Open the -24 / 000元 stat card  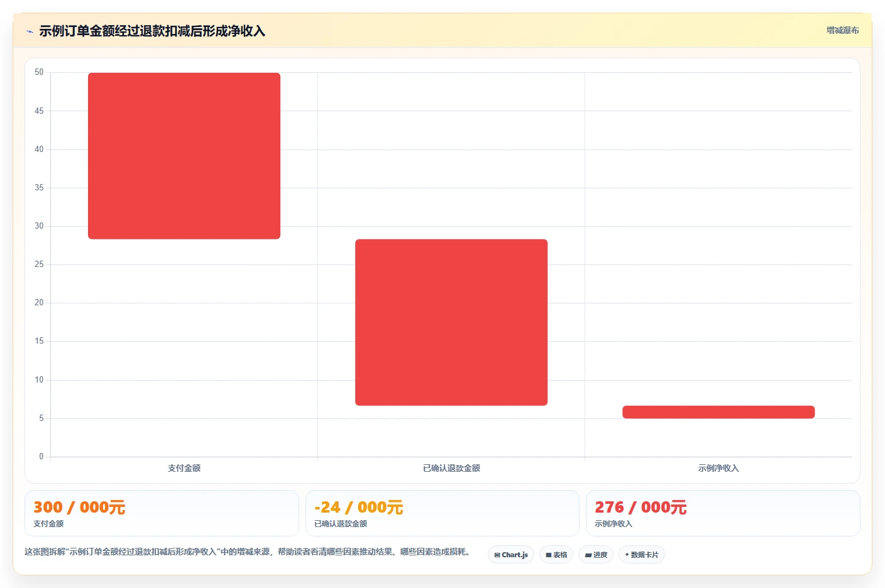click(x=442, y=513)
